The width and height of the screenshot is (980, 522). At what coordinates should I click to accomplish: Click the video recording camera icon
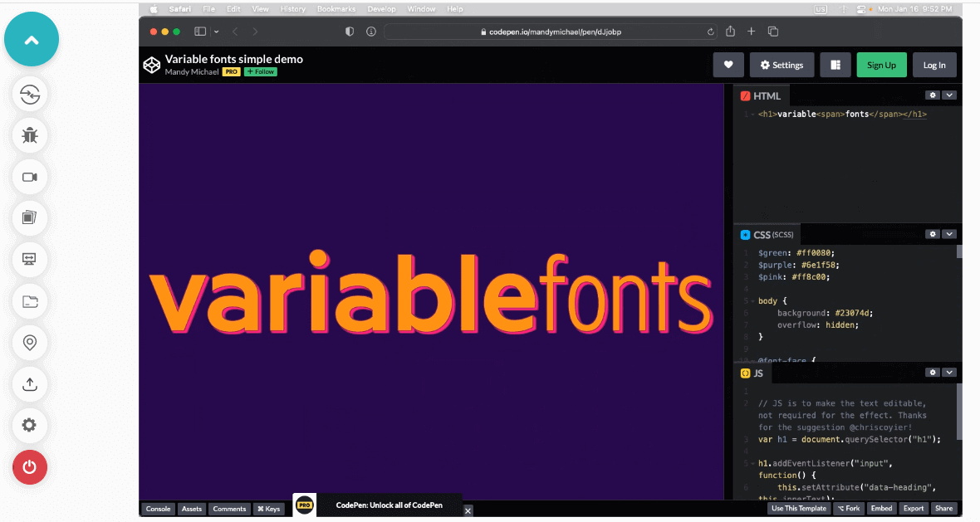pos(30,177)
